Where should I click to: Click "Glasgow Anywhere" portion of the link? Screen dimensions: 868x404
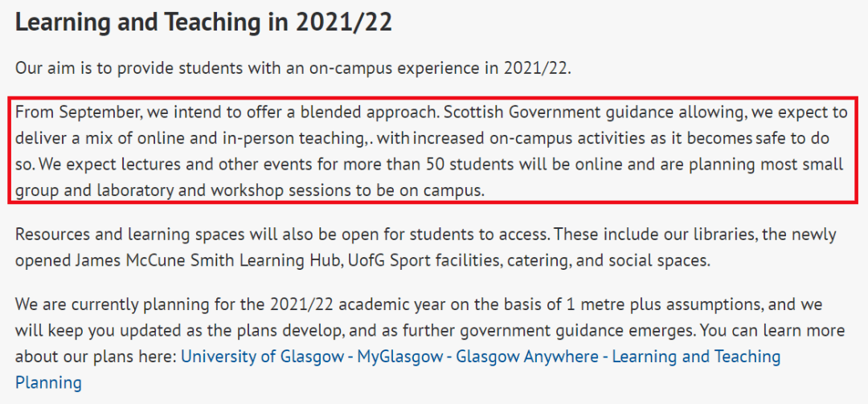click(x=527, y=357)
